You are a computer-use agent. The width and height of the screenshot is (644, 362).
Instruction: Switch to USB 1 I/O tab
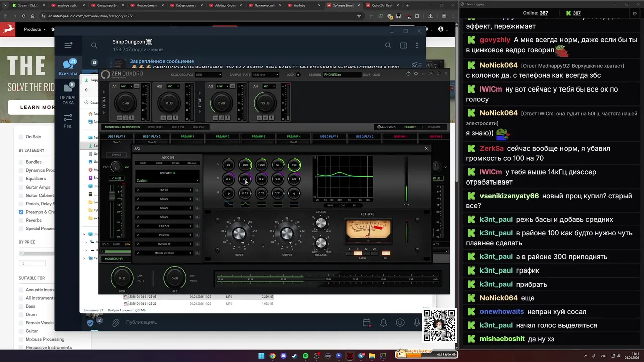coord(178,127)
